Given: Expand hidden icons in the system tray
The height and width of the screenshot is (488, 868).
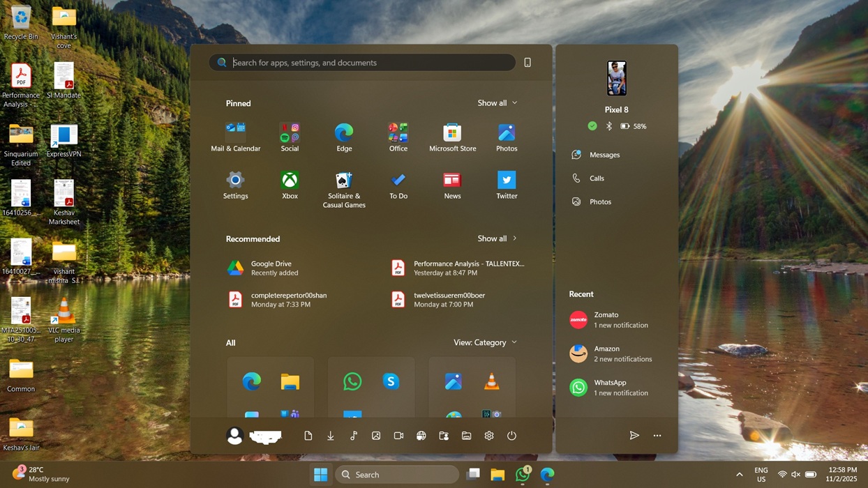Looking at the screenshot, I should coord(738,474).
